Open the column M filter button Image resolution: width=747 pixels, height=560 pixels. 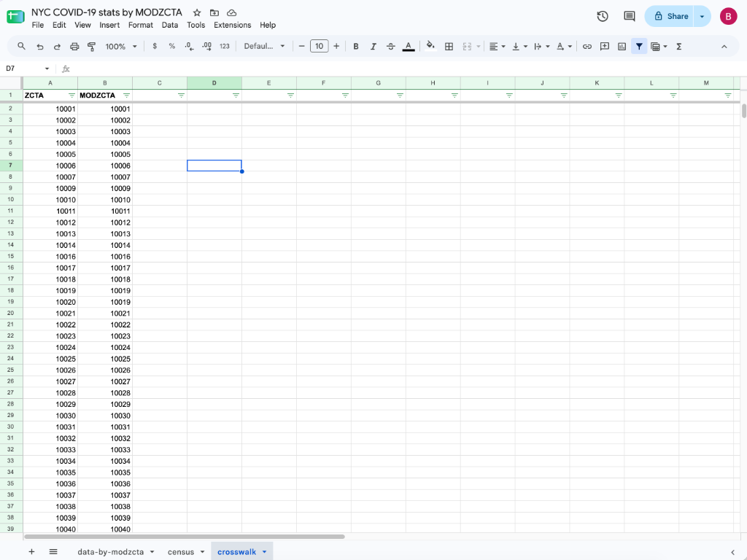pos(727,96)
